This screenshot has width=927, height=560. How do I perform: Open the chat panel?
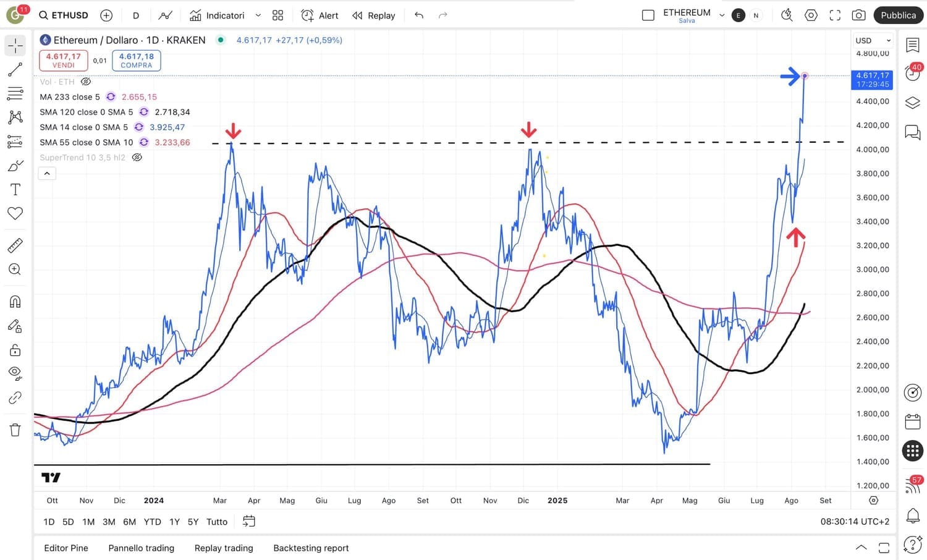(913, 132)
